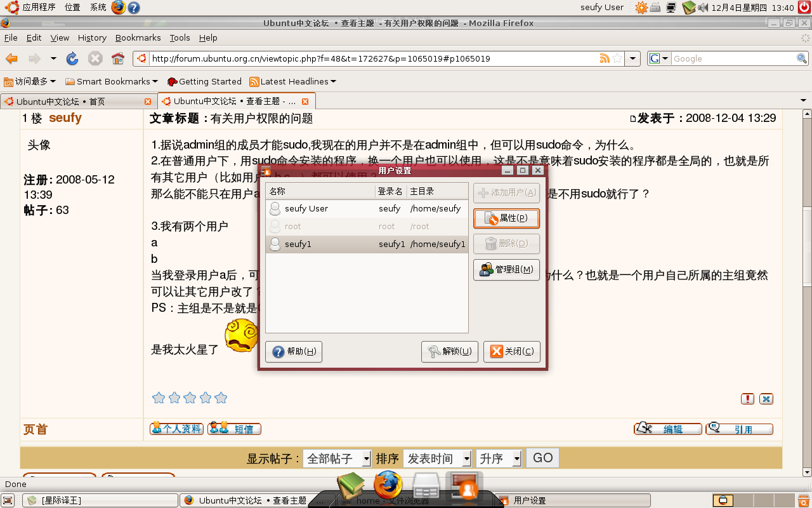Click 编辑 edit post button

(668, 429)
